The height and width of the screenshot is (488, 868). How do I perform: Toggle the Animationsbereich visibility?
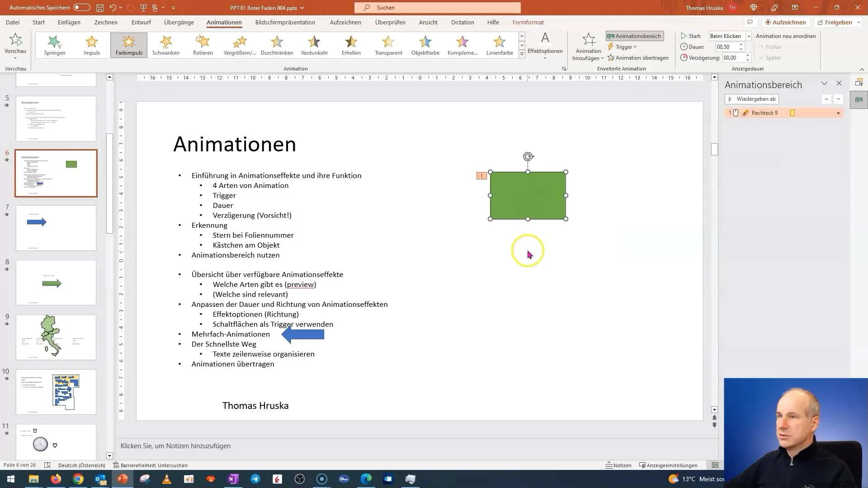635,36
